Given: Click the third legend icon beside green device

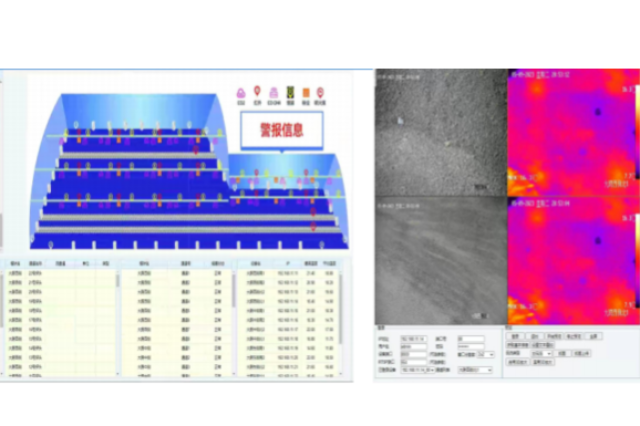Looking at the screenshot, I should [x=273, y=93].
